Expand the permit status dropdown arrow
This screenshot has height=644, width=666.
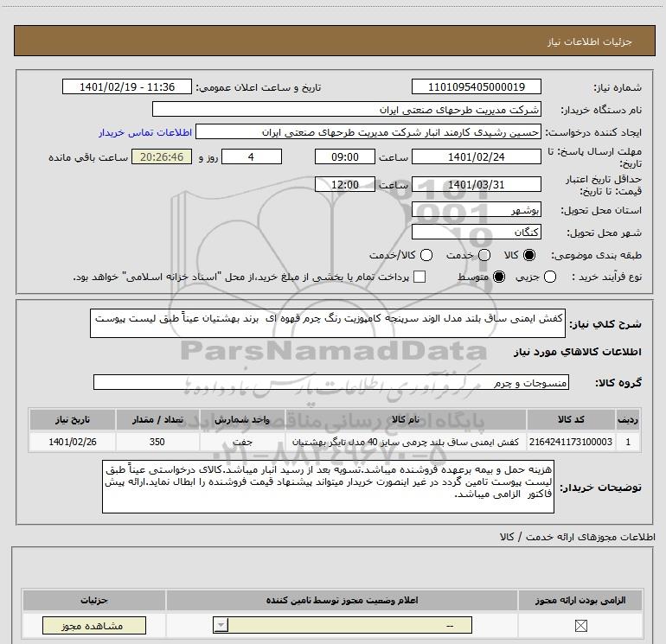(x=221, y=625)
